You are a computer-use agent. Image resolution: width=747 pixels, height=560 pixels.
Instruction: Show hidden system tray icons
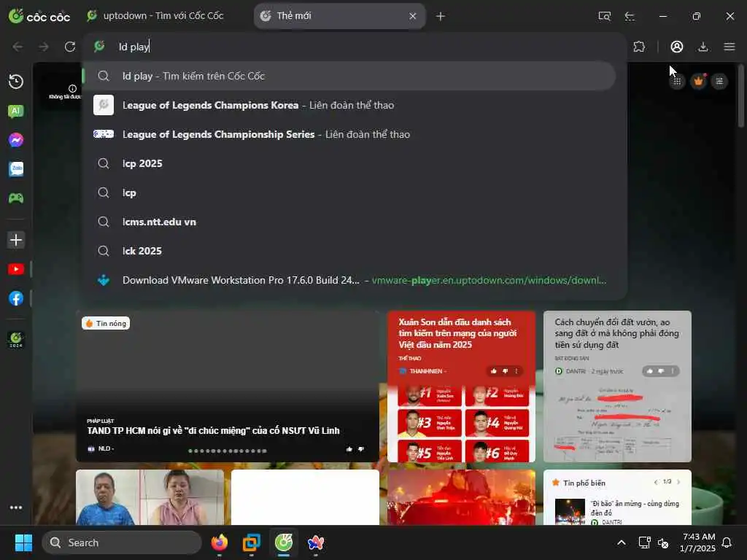click(x=622, y=542)
